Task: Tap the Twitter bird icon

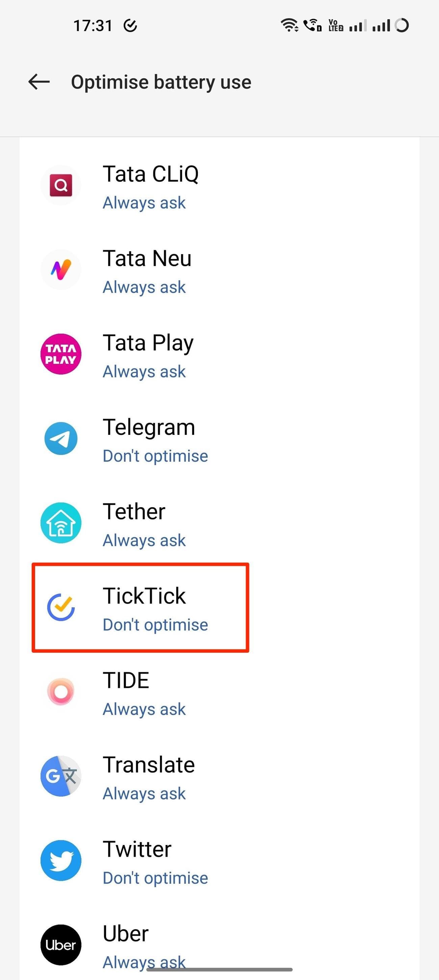Action: (x=61, y=860)
